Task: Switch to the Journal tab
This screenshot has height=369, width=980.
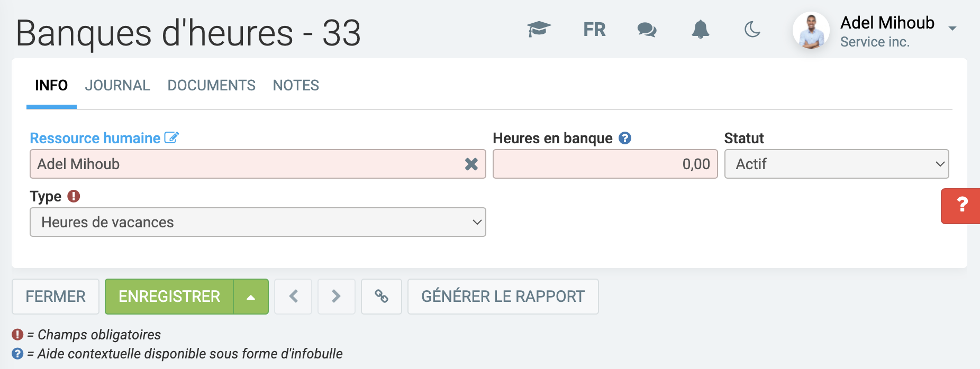Action: pyautogui.click(x=117, y=86)
